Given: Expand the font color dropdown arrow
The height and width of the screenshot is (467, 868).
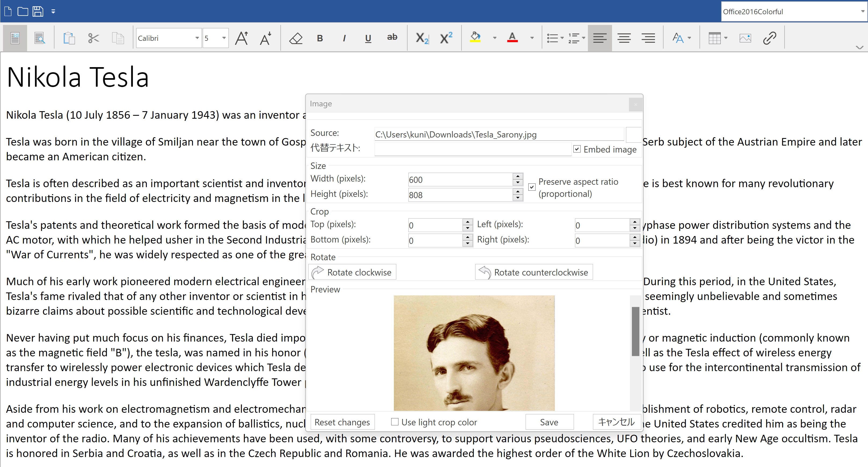Looking at the screenshot, I should pos(532,38).
